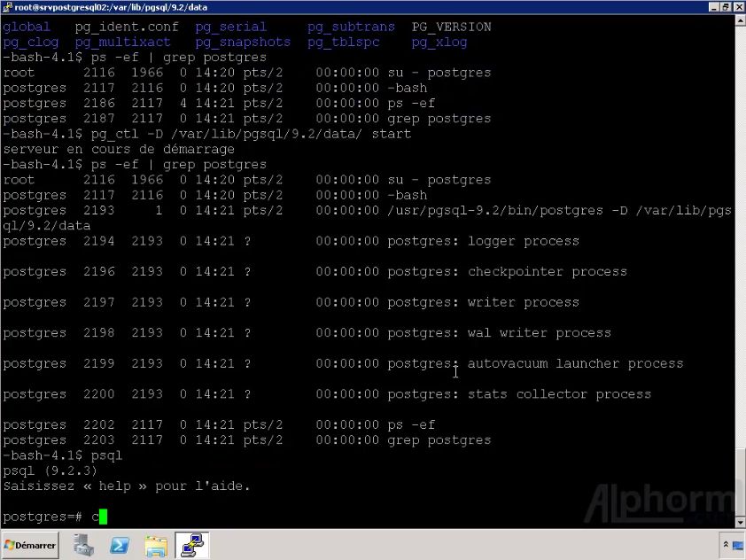Image resolution: width=746 pixels, height=560 pixels.
Task: Show hidden system tray icons chevron
Action: (x=726, y=545)
